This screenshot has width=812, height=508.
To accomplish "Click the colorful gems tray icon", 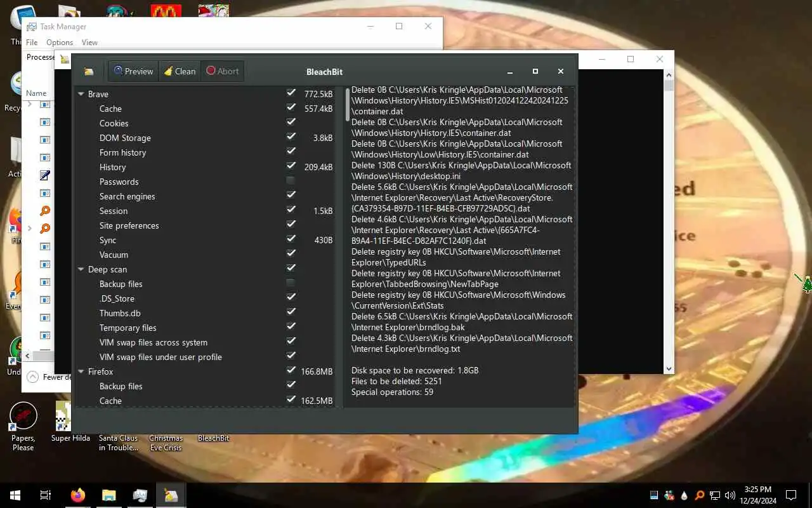I will [x=669, y=495].
